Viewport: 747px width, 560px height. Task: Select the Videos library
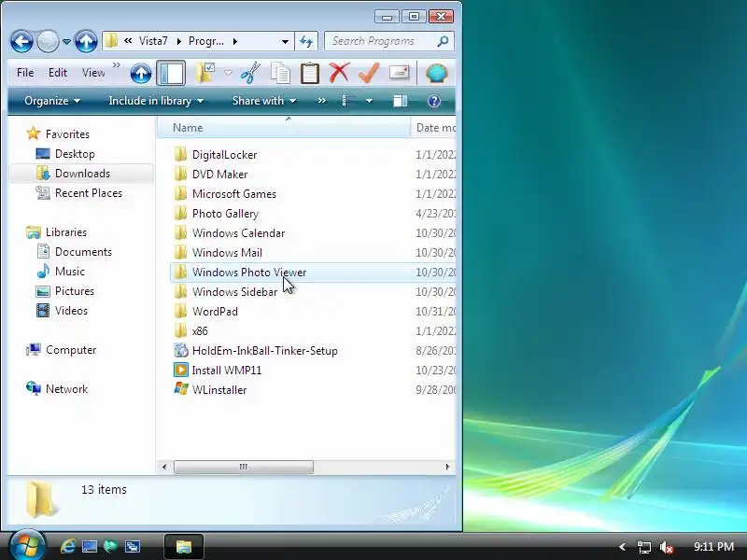coord(71,311)
